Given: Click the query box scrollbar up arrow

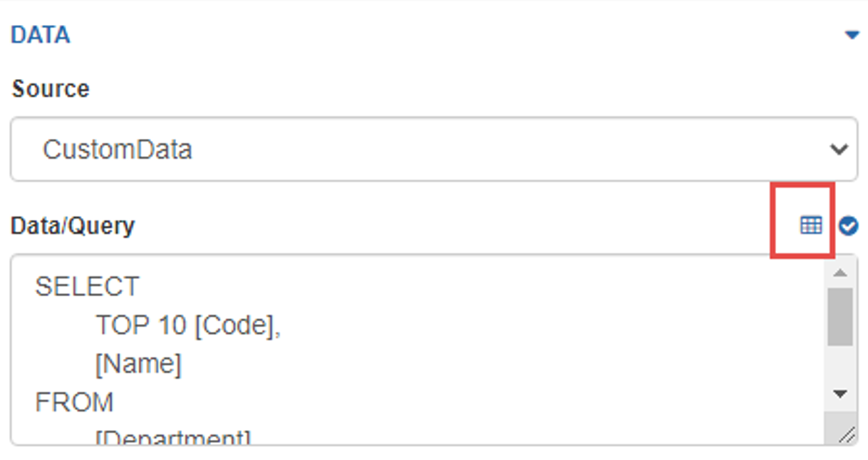Looking at the screenshot, I should [x=840, y=273].
